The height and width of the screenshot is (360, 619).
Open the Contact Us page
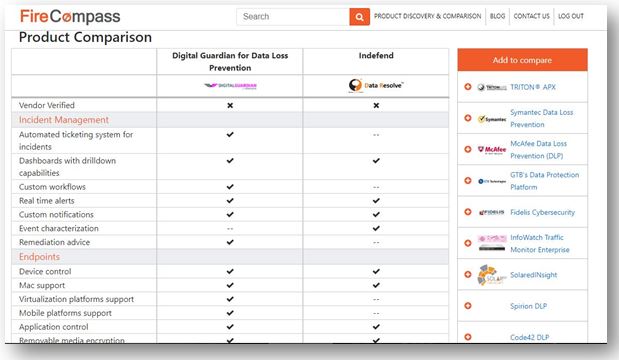[531, 16]
